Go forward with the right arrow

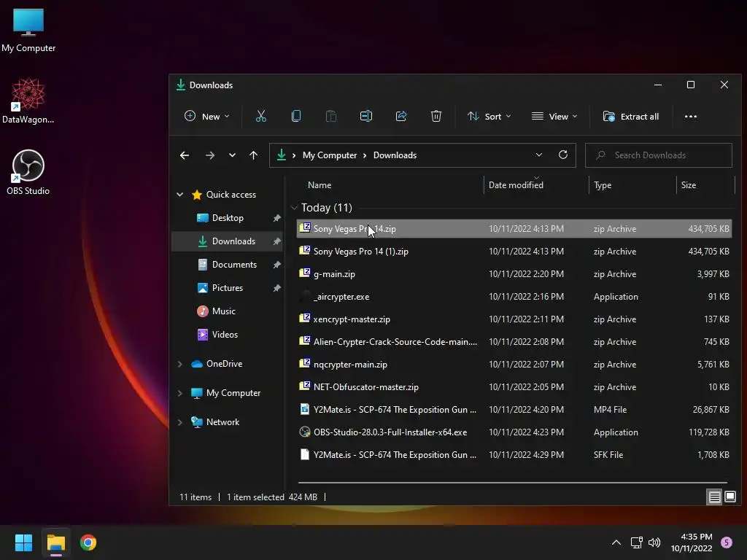tap(210, 155)
